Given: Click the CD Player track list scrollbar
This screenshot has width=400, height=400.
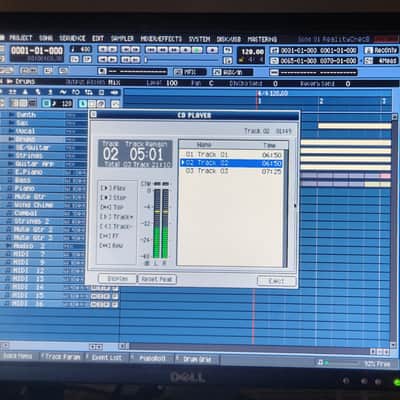Looking at the screenshot, I should (x=285, y=208).
